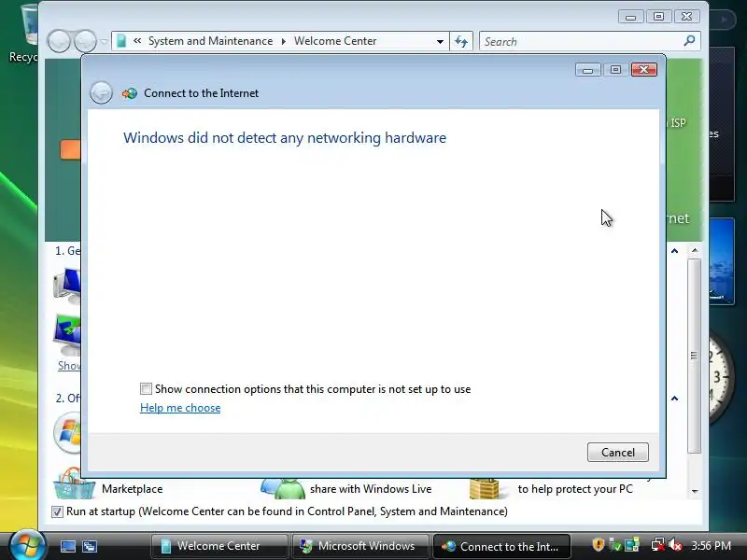Close the Connect to the Internet dialog

click(643, 69)
